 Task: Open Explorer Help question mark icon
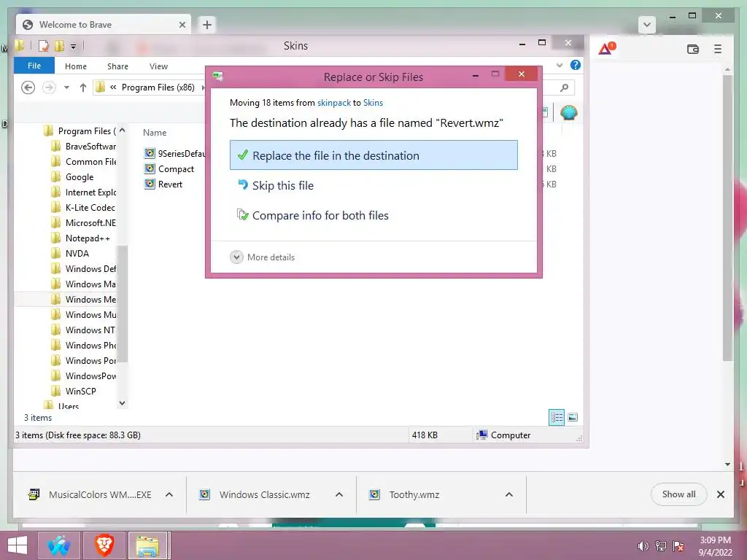point(576,65)
